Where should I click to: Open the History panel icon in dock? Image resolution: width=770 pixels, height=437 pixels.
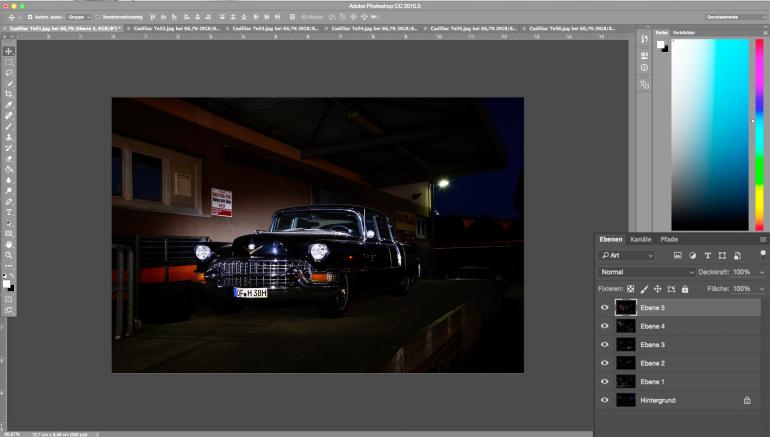[x=644, y=39]
